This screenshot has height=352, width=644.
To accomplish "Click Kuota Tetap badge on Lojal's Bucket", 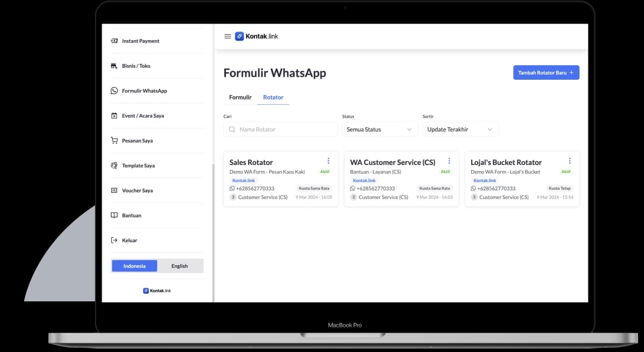I will tap(560, 189).
